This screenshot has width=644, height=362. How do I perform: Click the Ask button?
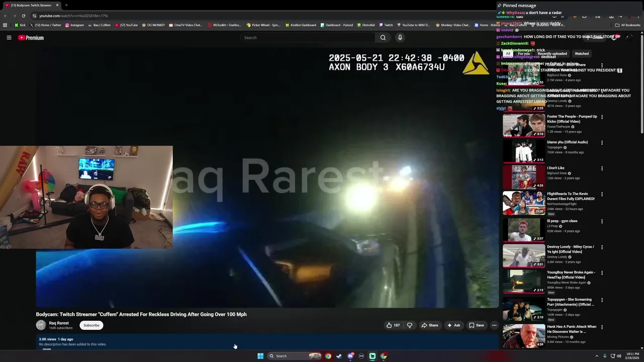[x=453, y=325]
